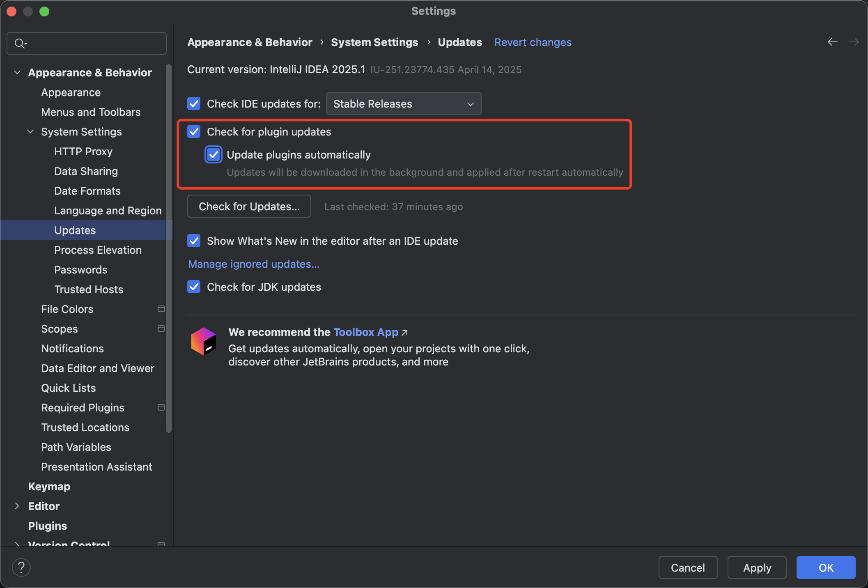Open the Notifications settings page
Image resolution: width=868 pixels, height=588 pixels.
point(72,348)
